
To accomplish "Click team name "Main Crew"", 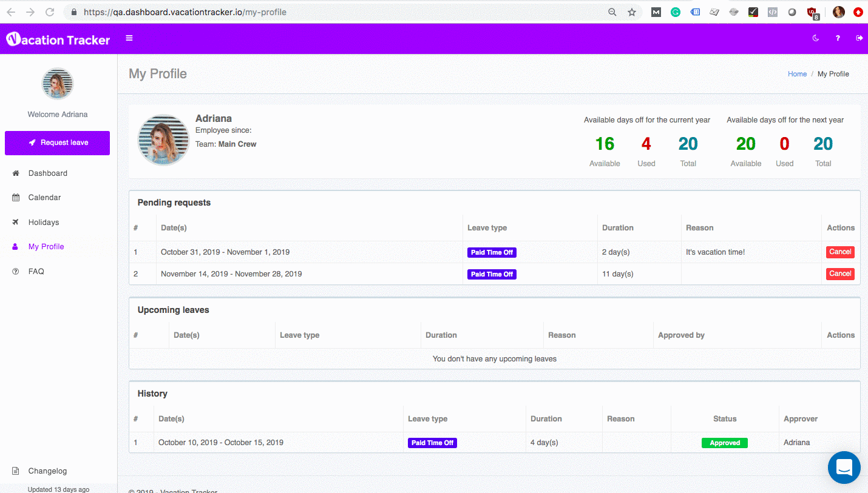I will point(237,144).
